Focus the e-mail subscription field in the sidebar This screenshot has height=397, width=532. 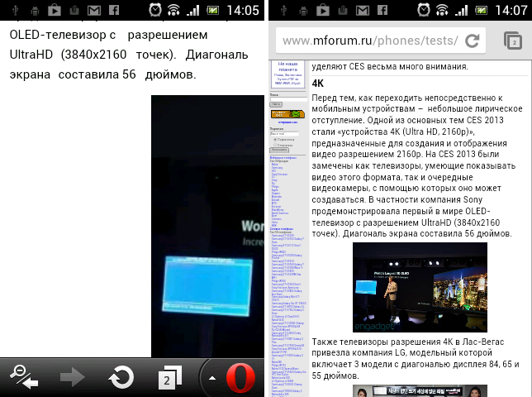[x=284, y=134]
